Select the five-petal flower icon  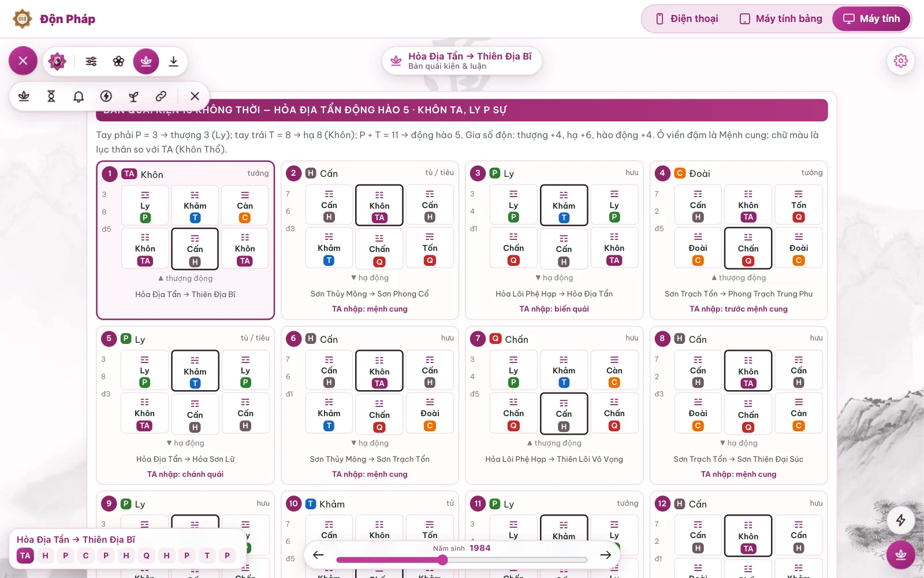(118, 61)
